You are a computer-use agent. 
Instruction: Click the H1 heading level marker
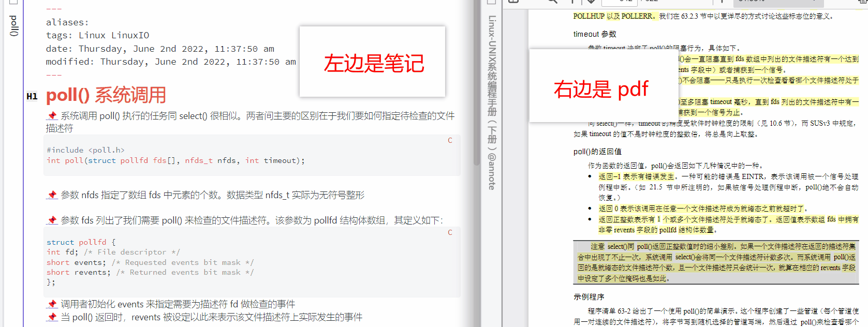pos(32,96)
